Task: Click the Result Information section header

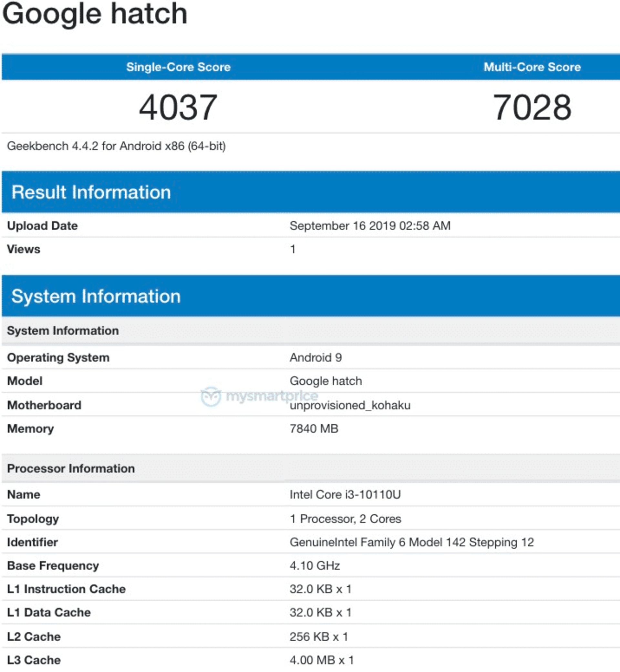Action: pyautogui.click(x=311, y=192)
